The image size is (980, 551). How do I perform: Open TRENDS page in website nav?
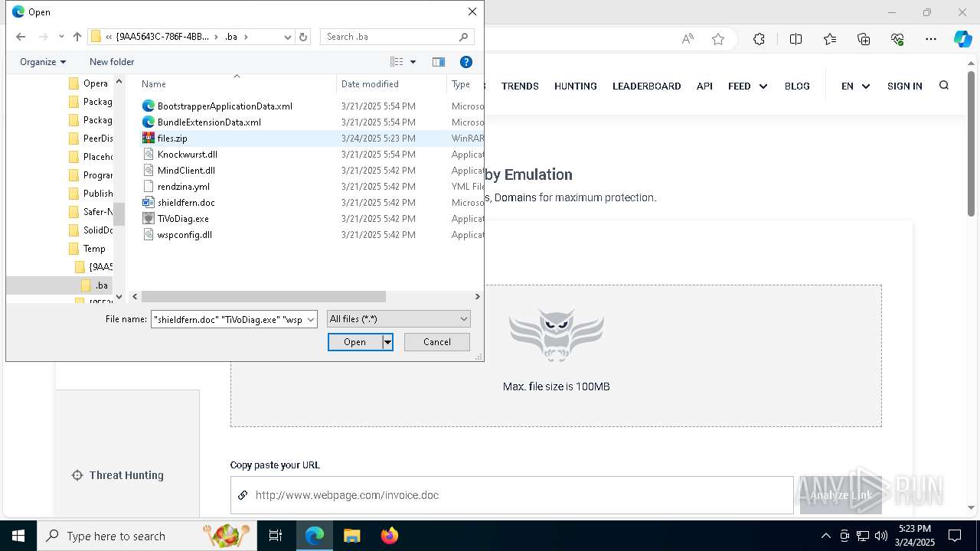point(520,86)
